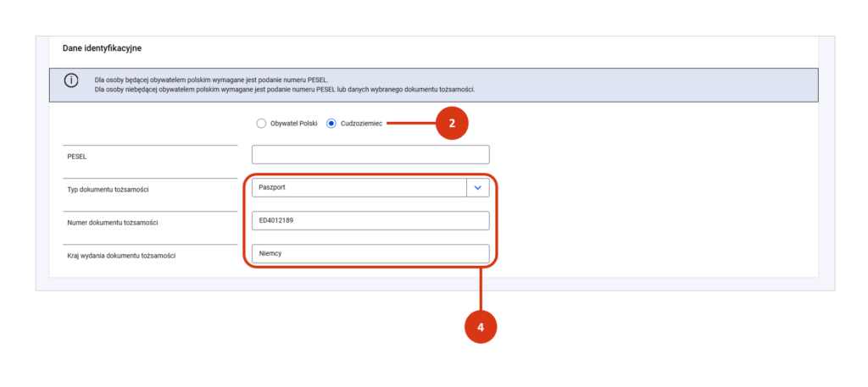Viewport: 868px width, 387px height.
Task: Click the blue chevron arrow of the Paszport dropdown
Action: click(x=478, y=187)
